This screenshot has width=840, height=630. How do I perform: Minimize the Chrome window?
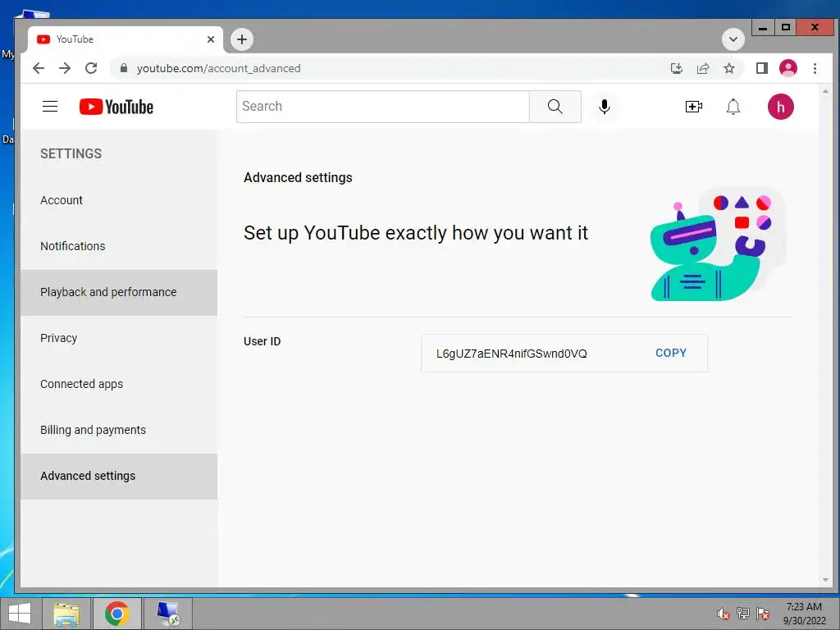coord(763,27)
